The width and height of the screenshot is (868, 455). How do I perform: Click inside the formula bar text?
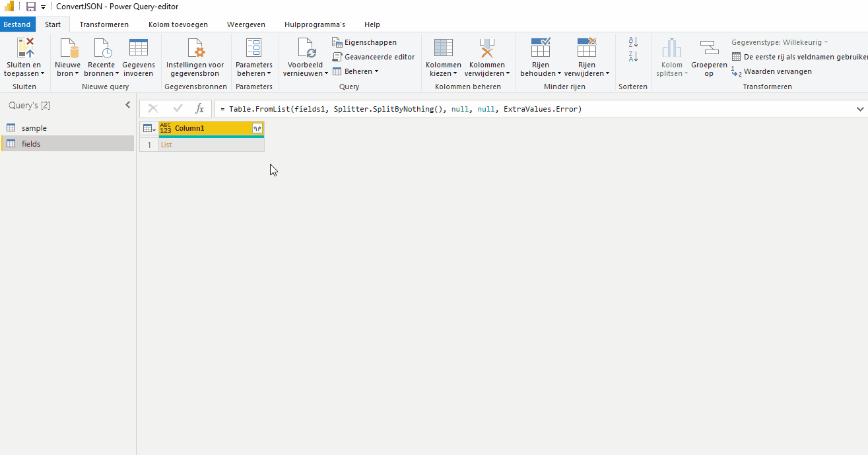(x=401, y=109)
